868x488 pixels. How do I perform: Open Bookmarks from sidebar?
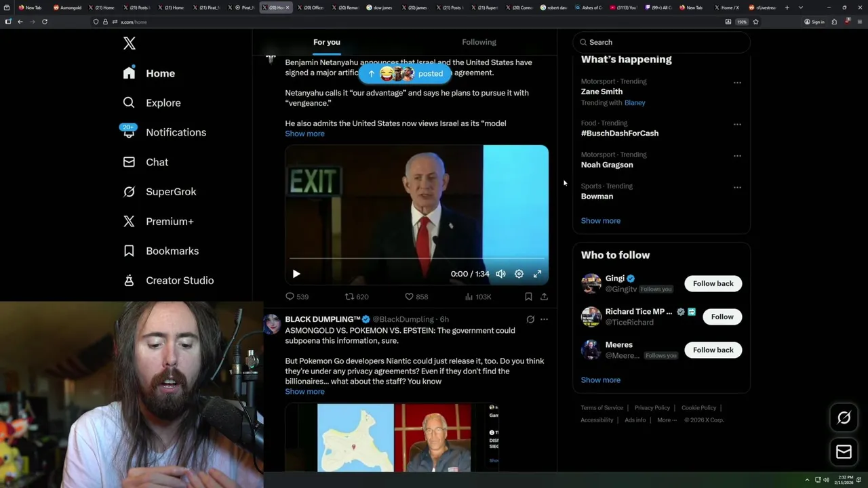[161, 251]
